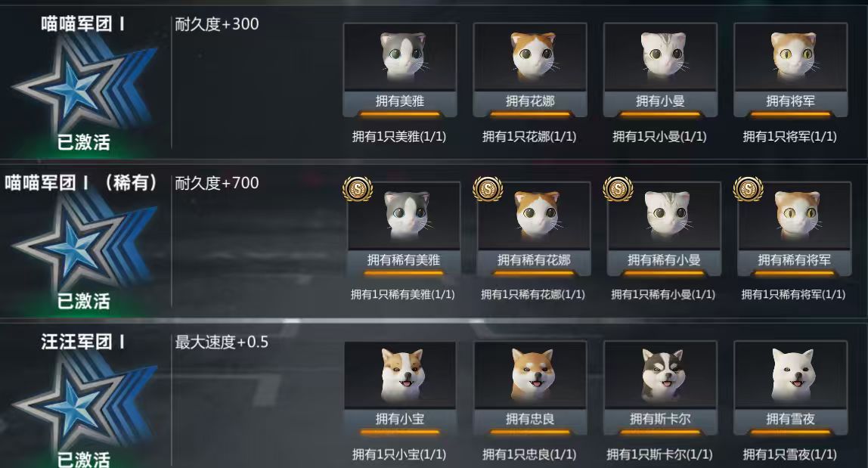Click 拥有1只稀有美雅(1/1) requirement text

point(402,295)
